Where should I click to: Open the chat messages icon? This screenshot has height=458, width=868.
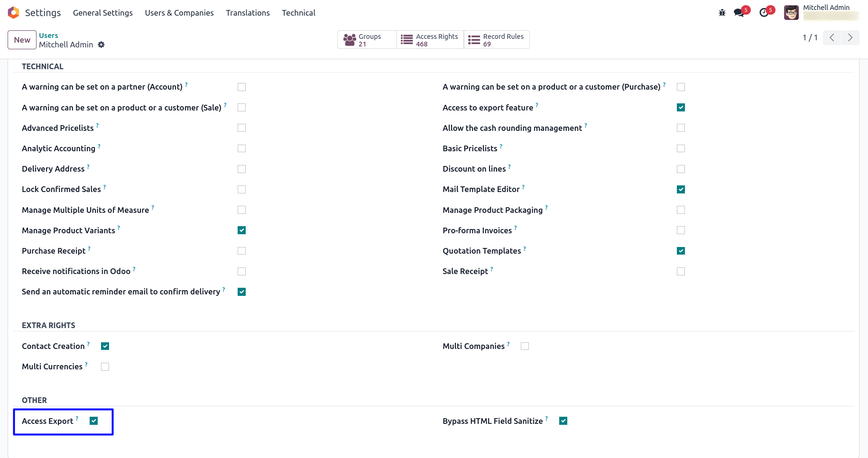739,13
